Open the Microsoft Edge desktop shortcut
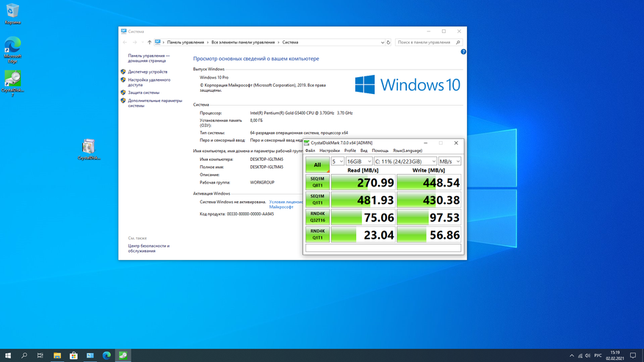The width and height of the screenshot is (644, 362). click(12, 49)
